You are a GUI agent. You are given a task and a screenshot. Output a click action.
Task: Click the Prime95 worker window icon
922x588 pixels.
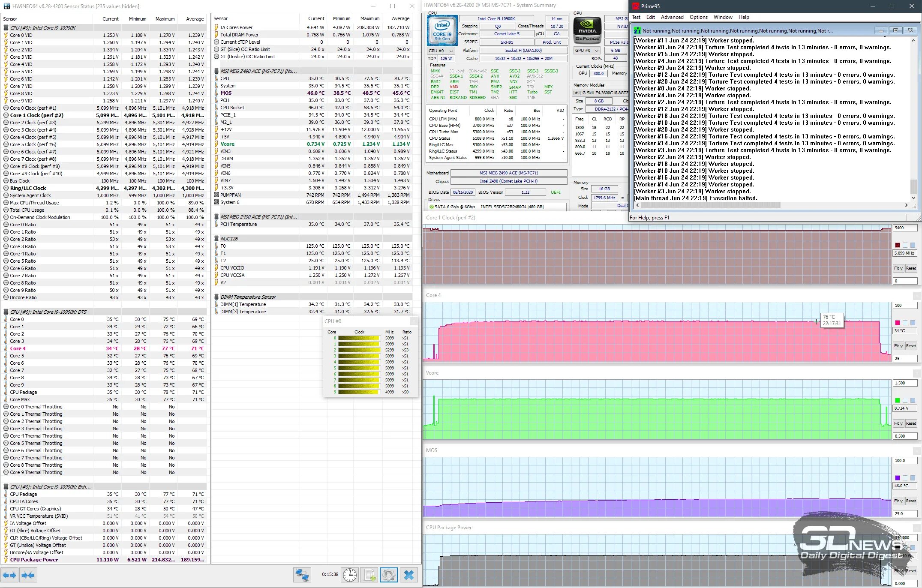point(637,30)
